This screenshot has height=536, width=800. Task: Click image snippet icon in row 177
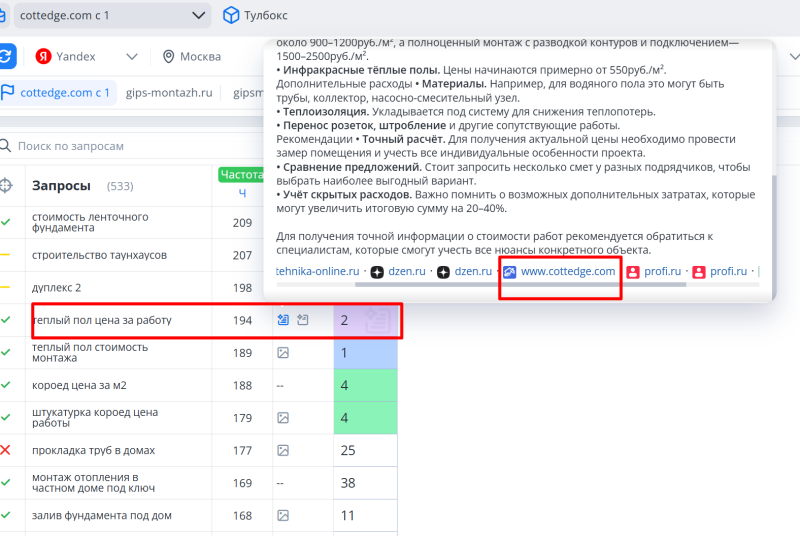(x=283, y=450)
